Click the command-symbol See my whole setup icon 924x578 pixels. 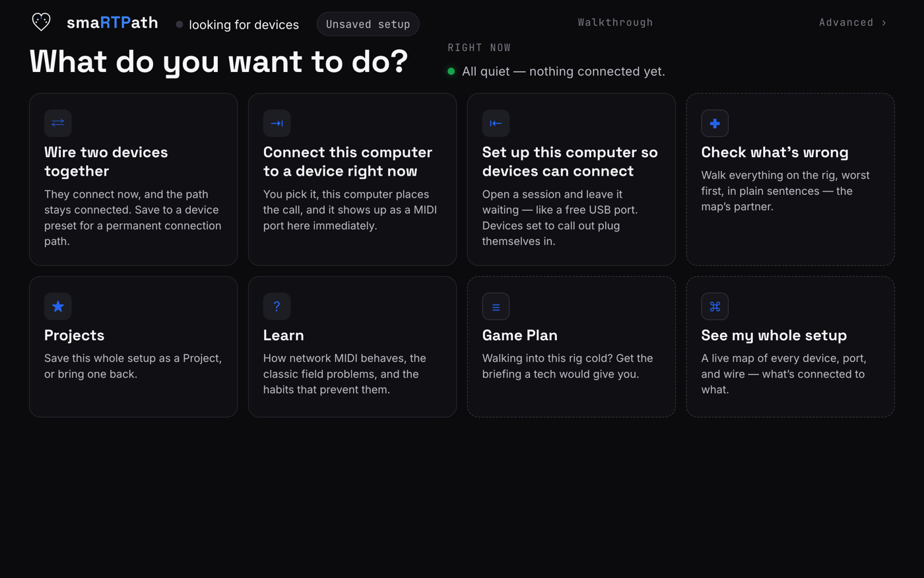click(715, 307)
